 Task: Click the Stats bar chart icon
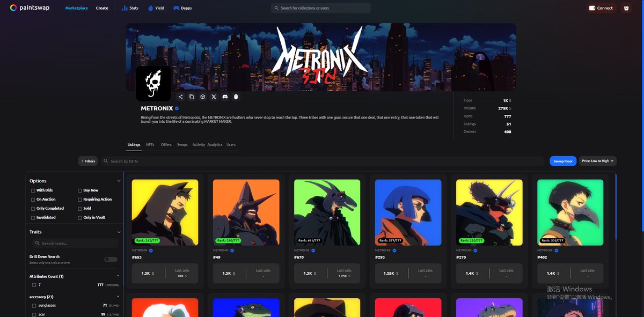point(125,8)
